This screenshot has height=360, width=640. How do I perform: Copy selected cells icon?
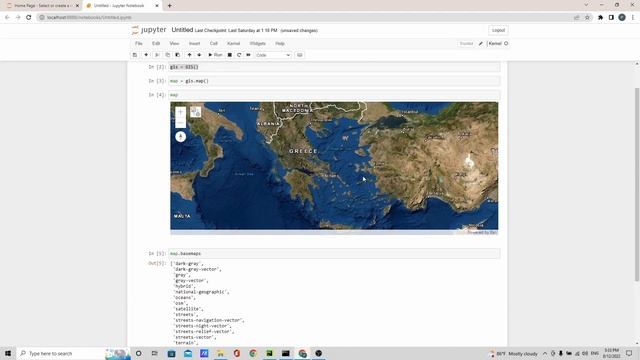pos(167,55)
